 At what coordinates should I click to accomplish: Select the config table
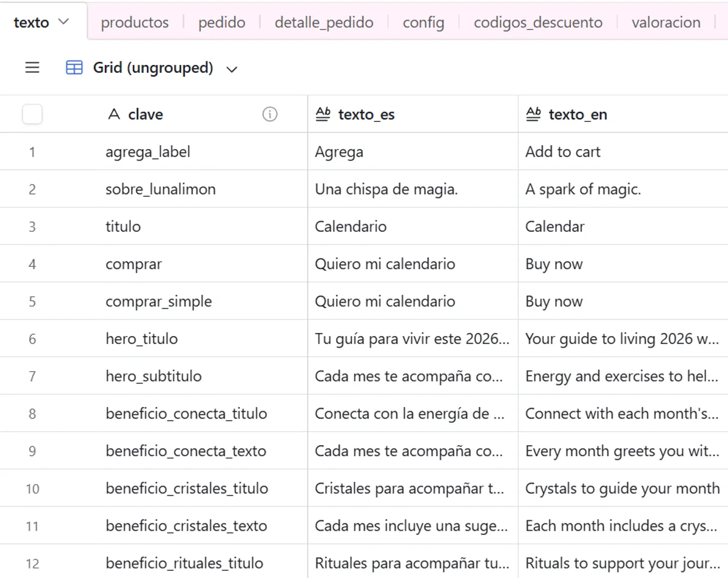423,22
